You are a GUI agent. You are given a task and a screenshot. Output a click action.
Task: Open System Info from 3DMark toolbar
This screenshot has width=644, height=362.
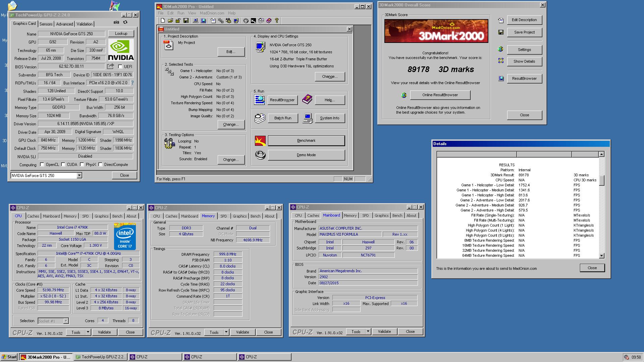coord(196,21)
